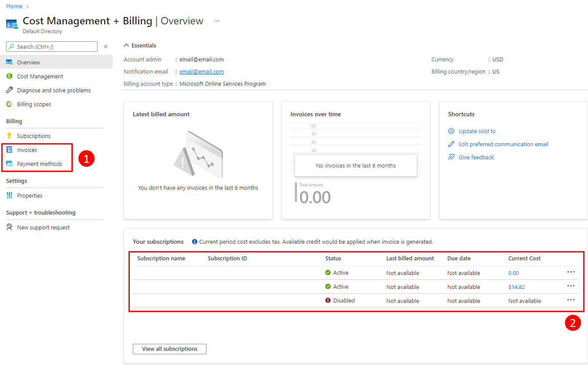Click the green Active check icon in $14.82 row
This screenshot has height=373, width=588.
click(x=328, y=287)
